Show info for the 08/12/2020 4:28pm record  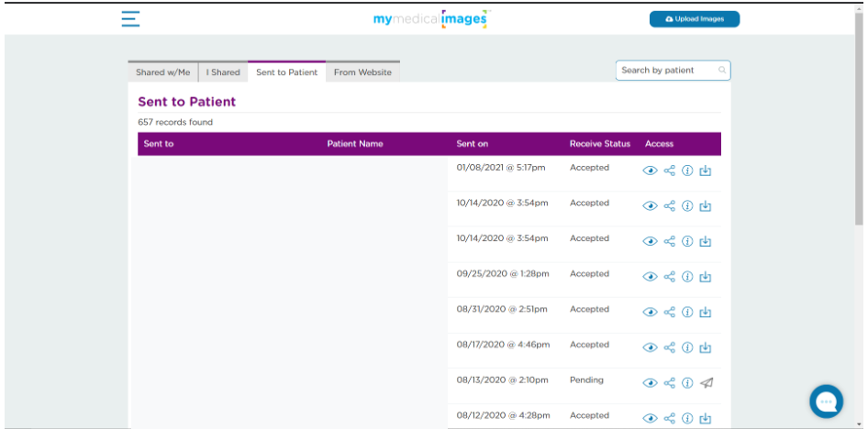tap(687, 419)
